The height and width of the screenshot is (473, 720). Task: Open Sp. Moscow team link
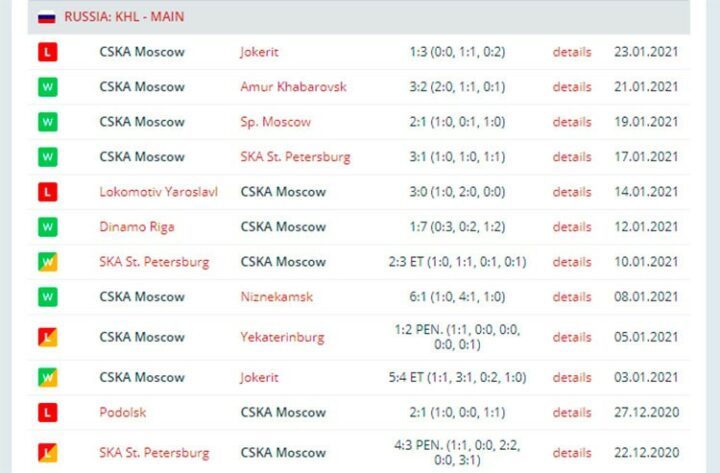pos(276,122)
